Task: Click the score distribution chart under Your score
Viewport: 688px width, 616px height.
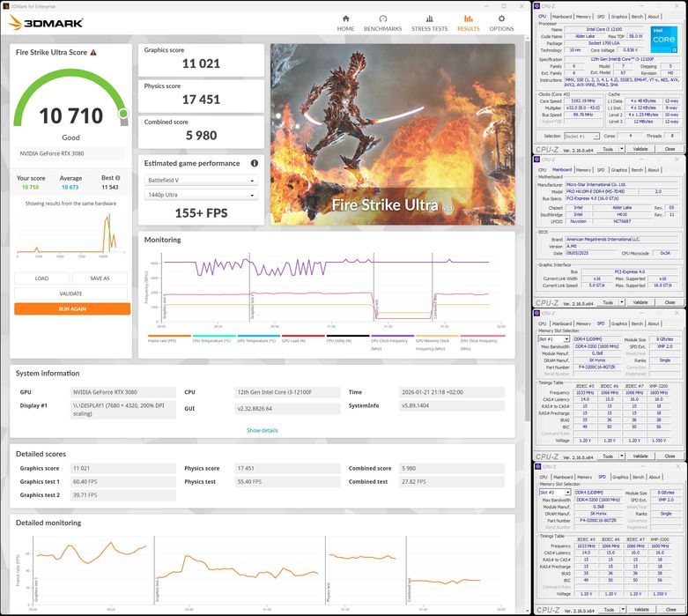Action: click(70, 235)
